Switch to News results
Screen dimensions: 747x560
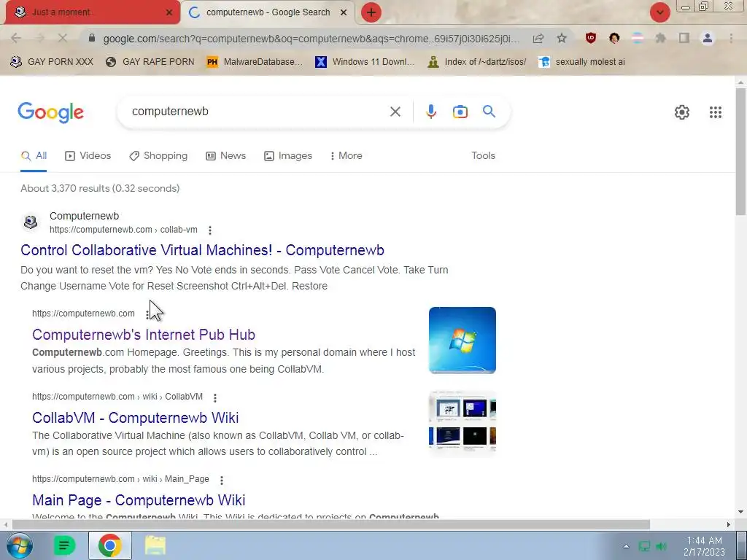226,156
